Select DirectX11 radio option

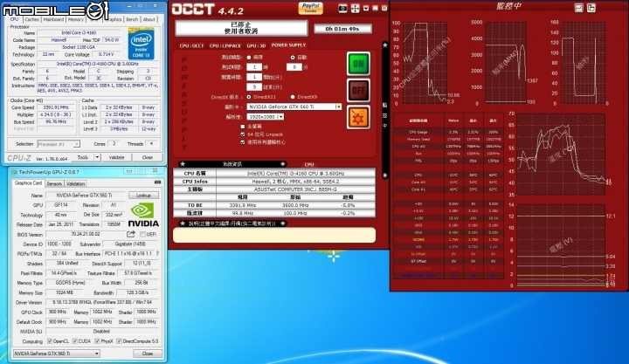click(249, 97)
